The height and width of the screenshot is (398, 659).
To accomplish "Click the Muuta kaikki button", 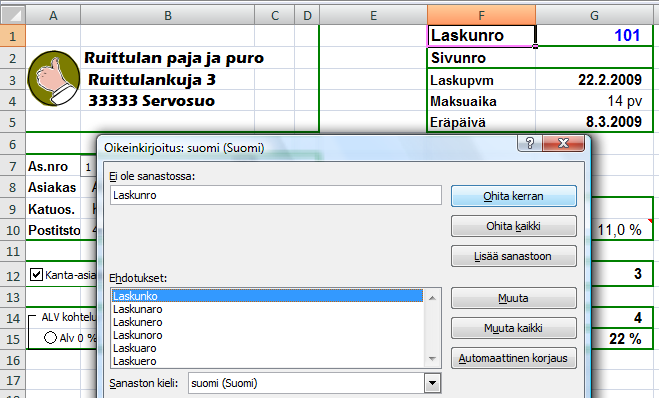I will point(514,328).
